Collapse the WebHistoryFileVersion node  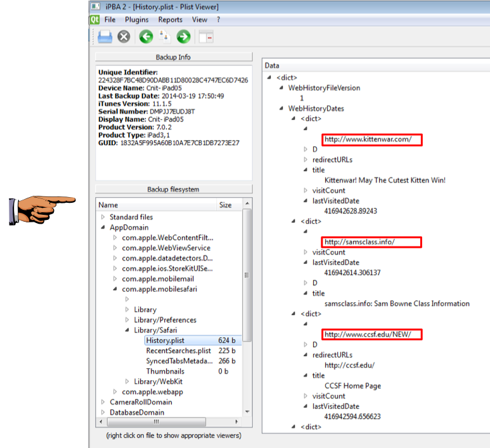[281, 88]
